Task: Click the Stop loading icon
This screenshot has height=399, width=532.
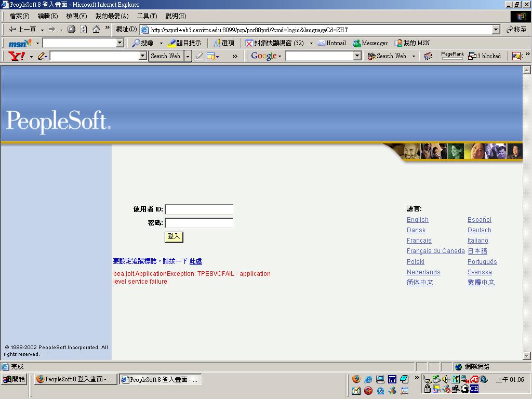Action: click(x=71, y=30)
